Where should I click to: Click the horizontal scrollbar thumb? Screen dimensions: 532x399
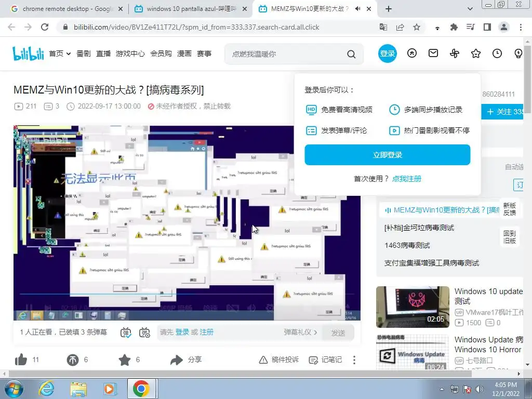point(240,374)
